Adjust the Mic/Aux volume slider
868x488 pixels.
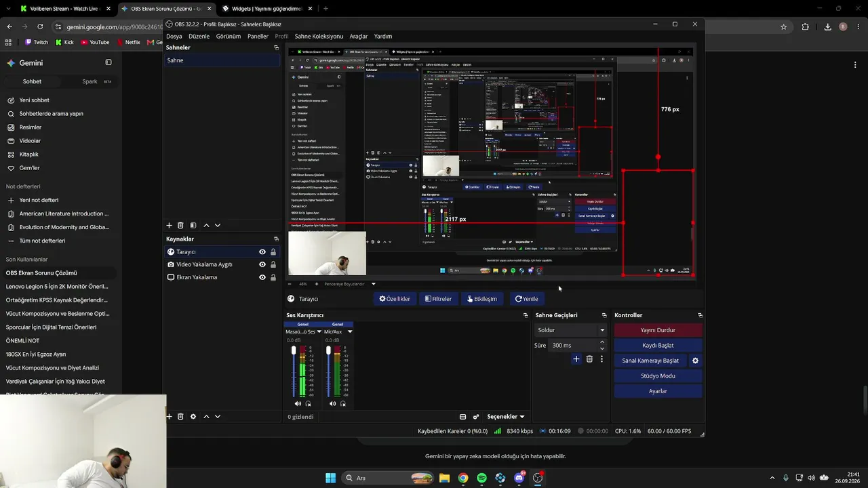tap(328, 371)
